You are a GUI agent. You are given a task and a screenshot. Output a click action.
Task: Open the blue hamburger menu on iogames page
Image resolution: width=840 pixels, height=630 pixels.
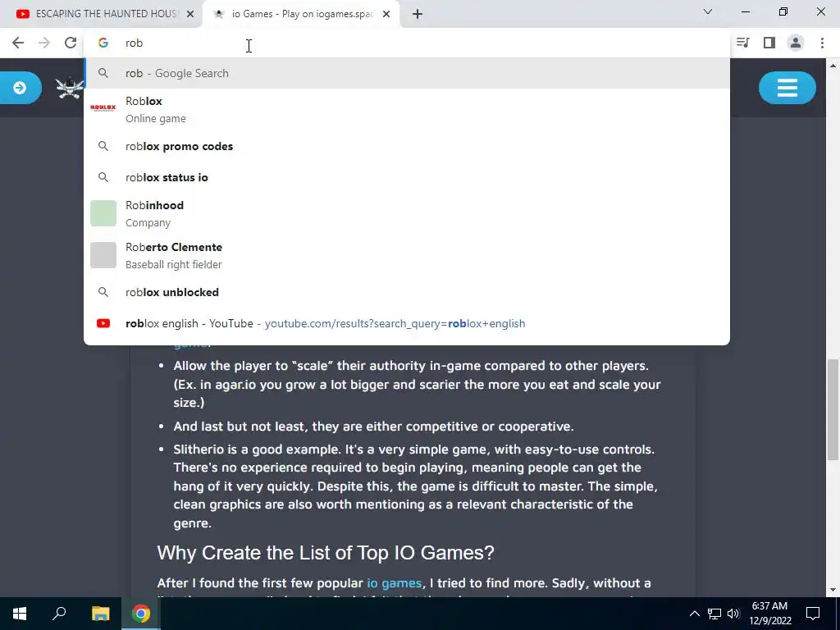(787, 87)
